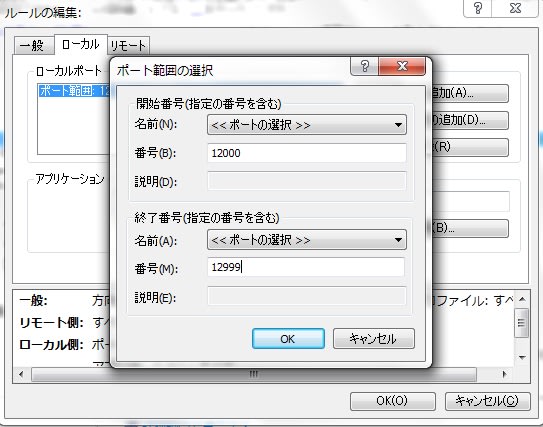The image size is (543, 427).
Task: Select the ポート範囲 entry in local port list
Action: coord(74,91)
